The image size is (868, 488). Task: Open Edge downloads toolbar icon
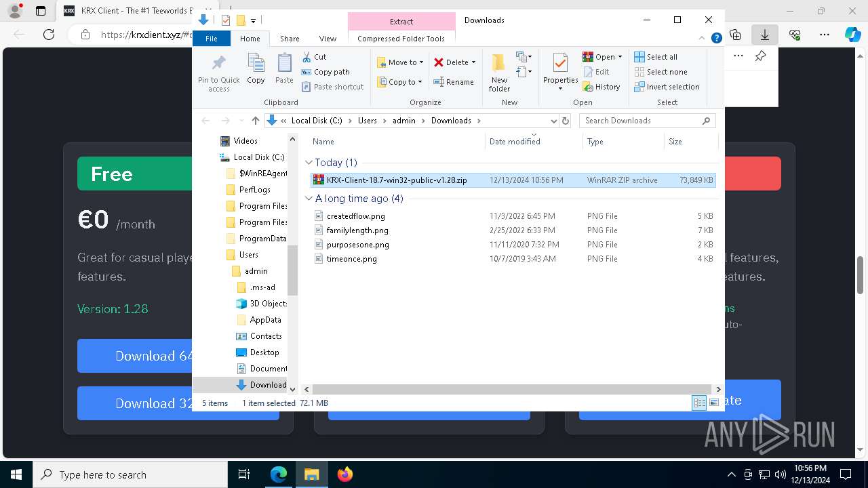(765, 35)
